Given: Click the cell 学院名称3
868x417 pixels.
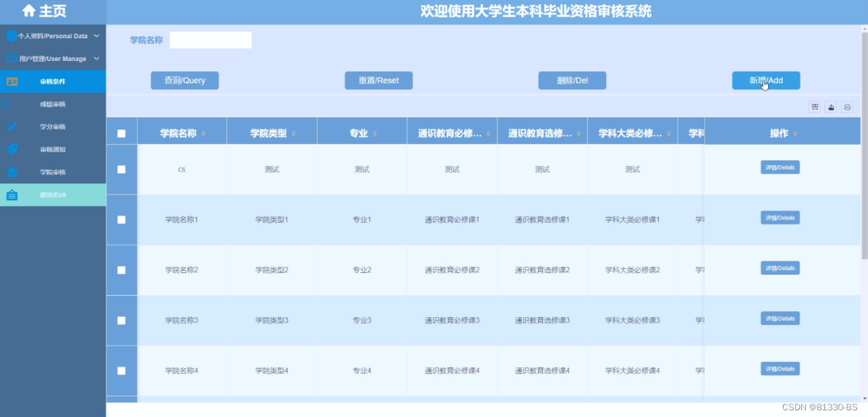Looking at the screenshot, I should tap(182, 320).
